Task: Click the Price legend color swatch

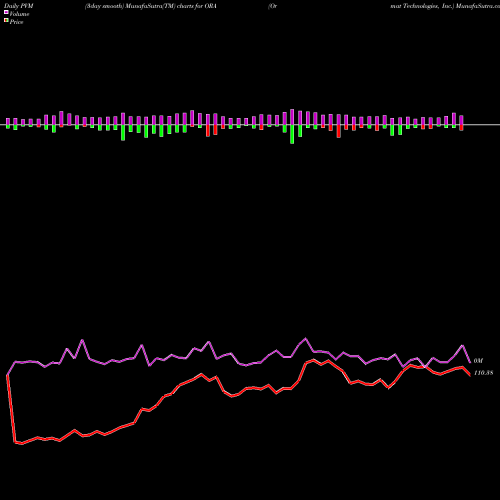Action: pyautogui.click(x=6, y=21)
